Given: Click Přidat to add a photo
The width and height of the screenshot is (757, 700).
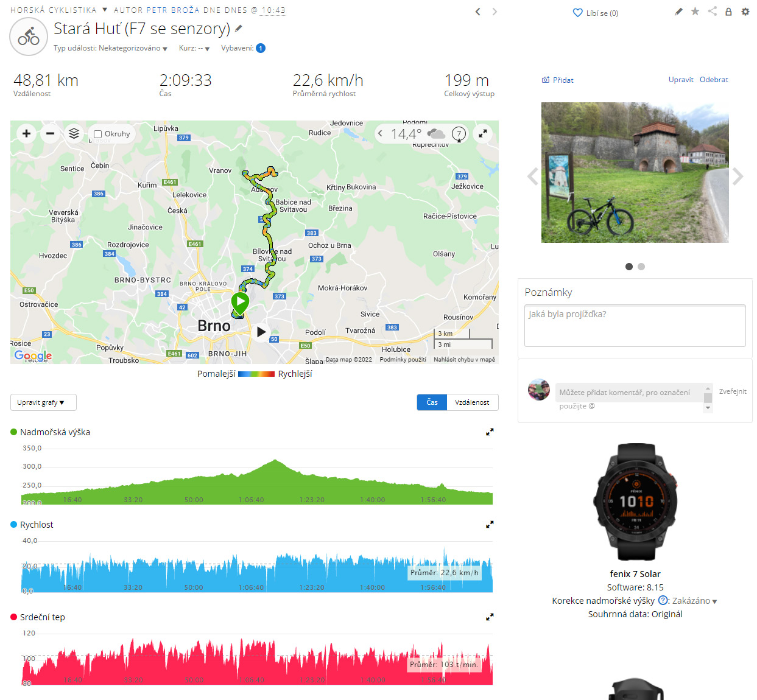Looking at the screenshot, I should tap(558, 80).
